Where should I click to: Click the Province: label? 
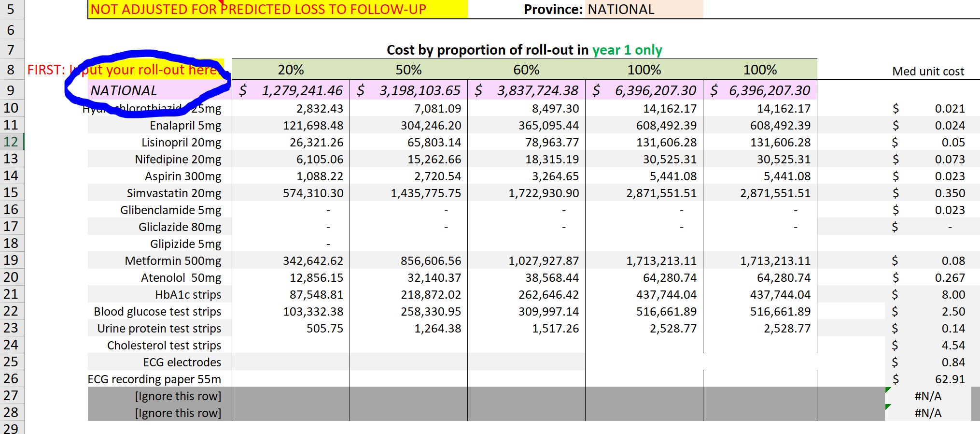click(x=553, y=9)
